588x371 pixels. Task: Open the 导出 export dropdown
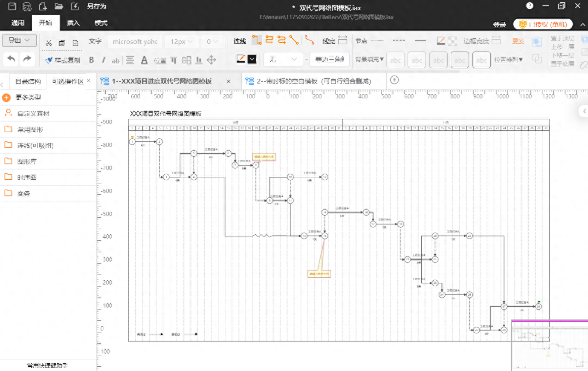click(19, 40)
